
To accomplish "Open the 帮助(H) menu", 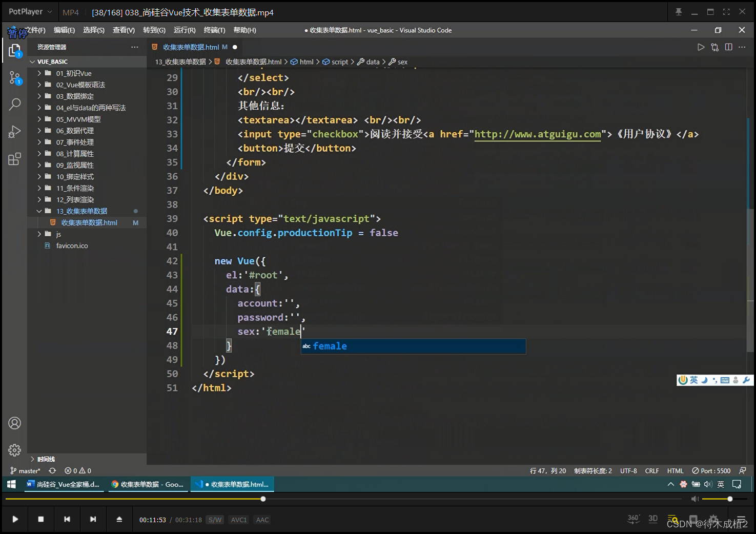I will (x=244, y=30).
